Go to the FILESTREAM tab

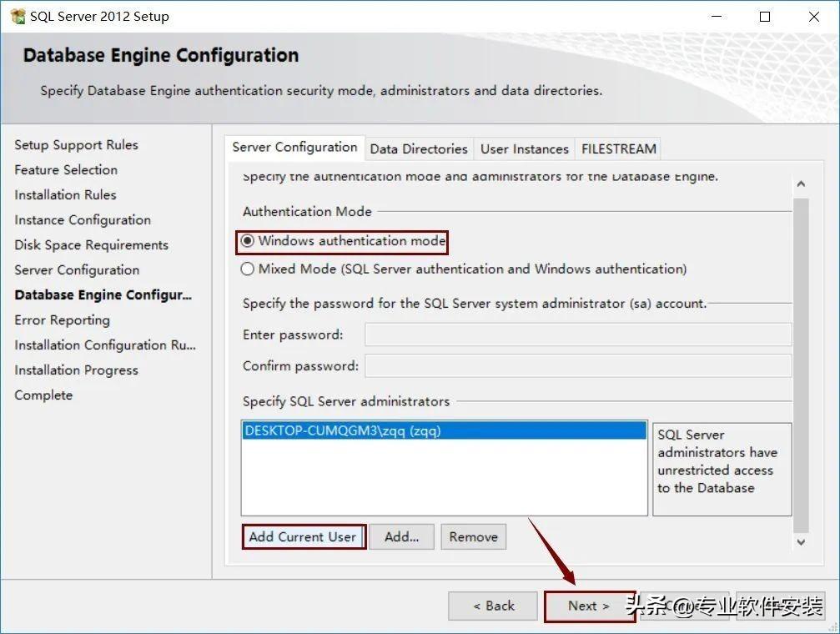coord(618,148)
